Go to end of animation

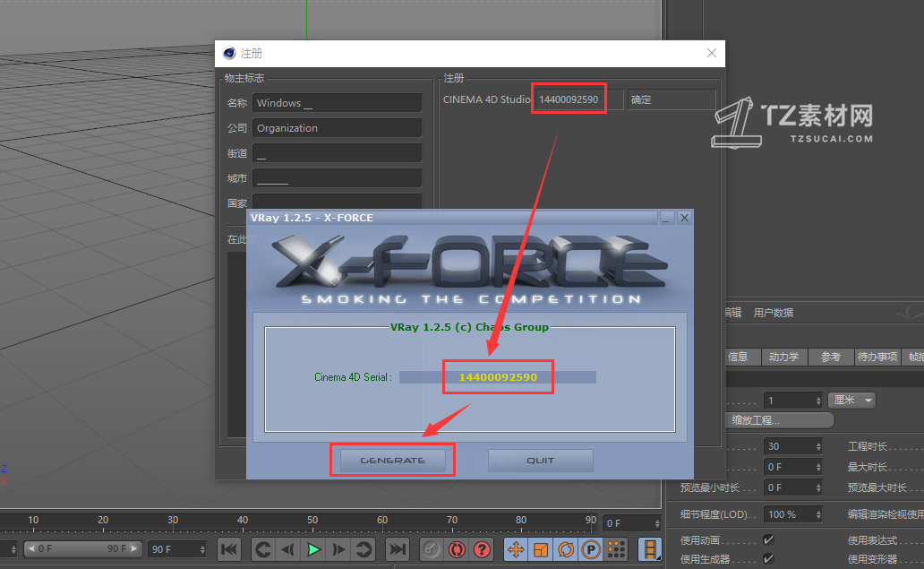(398, 549)
